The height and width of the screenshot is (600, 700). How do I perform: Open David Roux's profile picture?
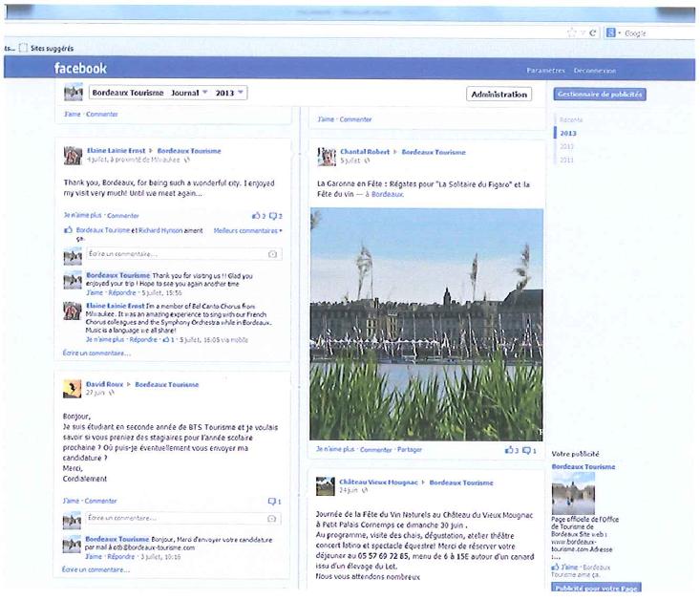(72, 388)
